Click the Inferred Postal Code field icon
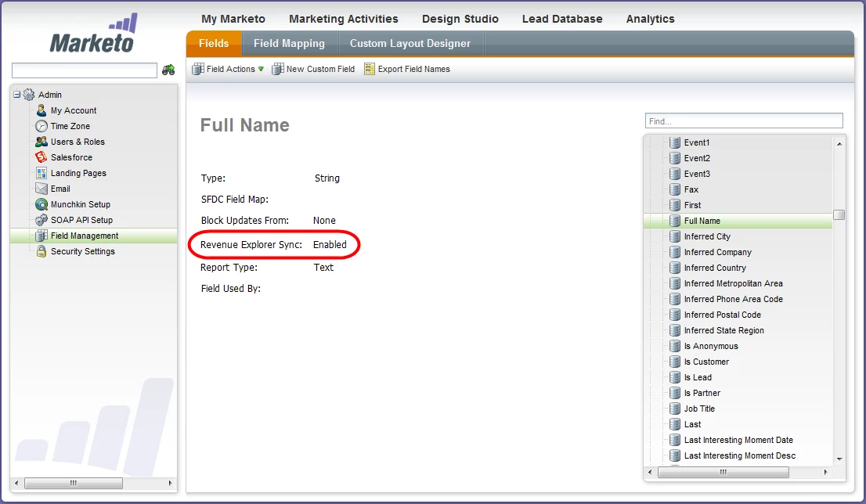Screen dimensions: 866x504 (x=674, y=315)
